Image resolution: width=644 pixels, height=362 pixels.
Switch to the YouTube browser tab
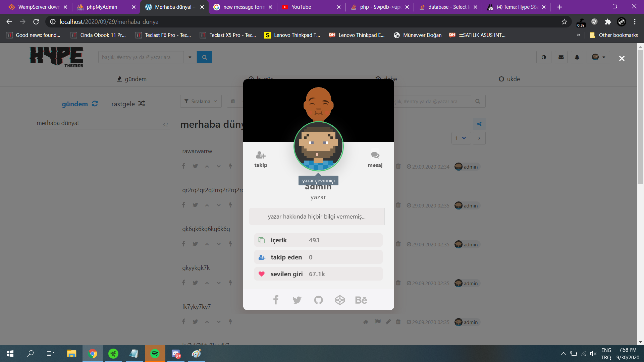point(311,7)
